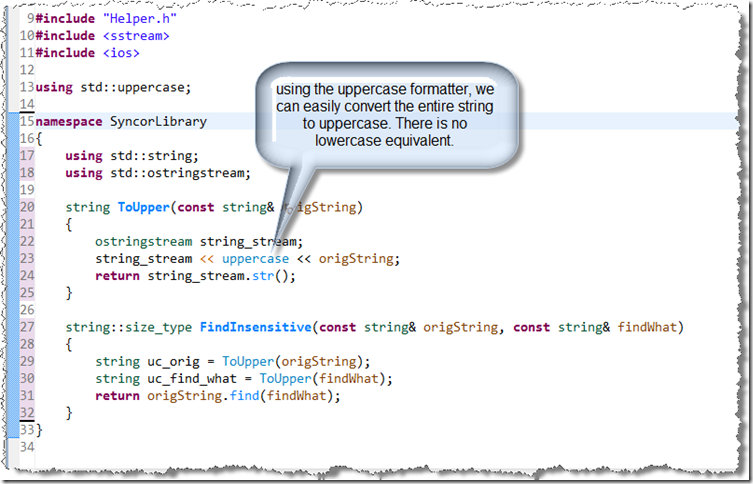Click the return keyword on line 31
The image size is (753, 484).
117,396
